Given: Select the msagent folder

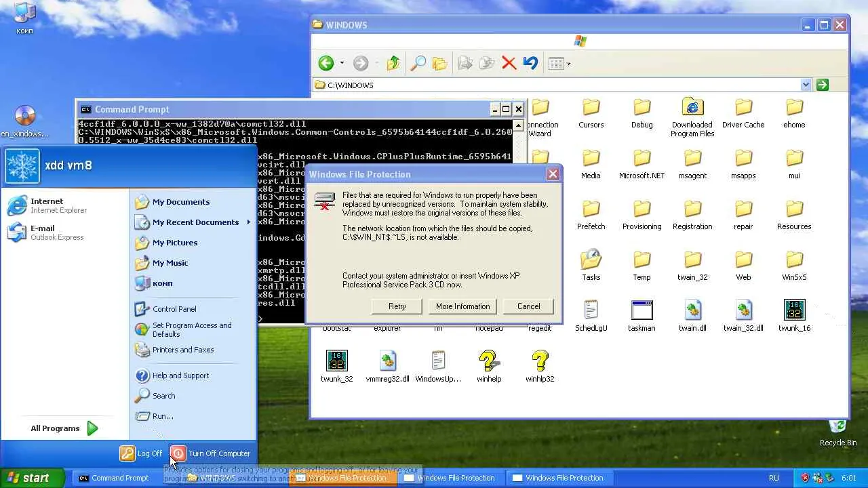Looking at the screenshot, I should click(x=692, y=165).
